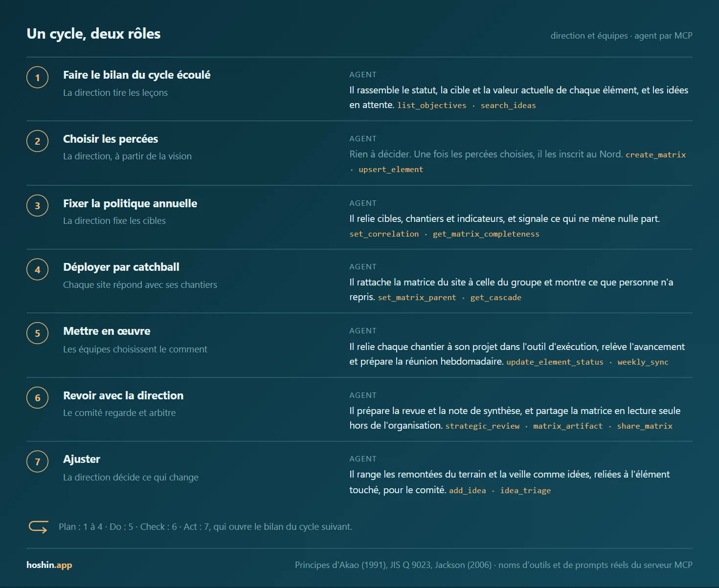
Task: Select the step 5 number icon
Action: [37, 333]
